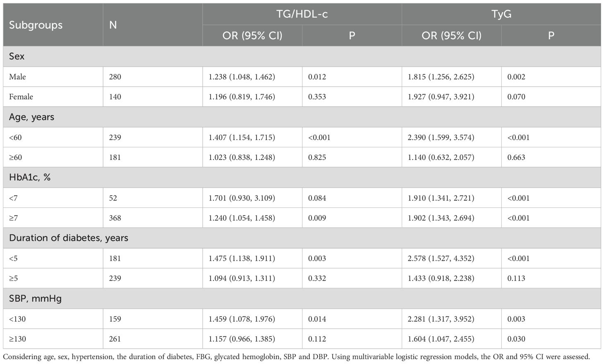
Task: Click the 'HbA1c, %' section header
Action: (30, 177)
